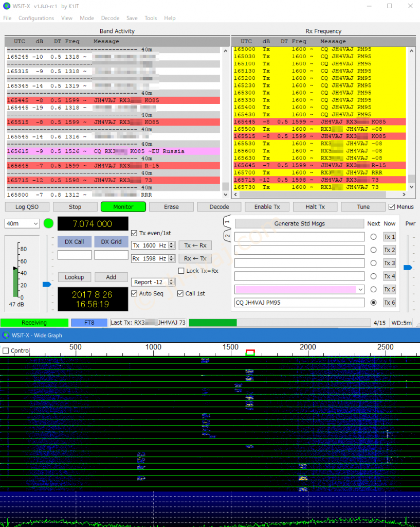
Task: Select Next radio button for Tx 3
Action: click(x=373, y=263)
